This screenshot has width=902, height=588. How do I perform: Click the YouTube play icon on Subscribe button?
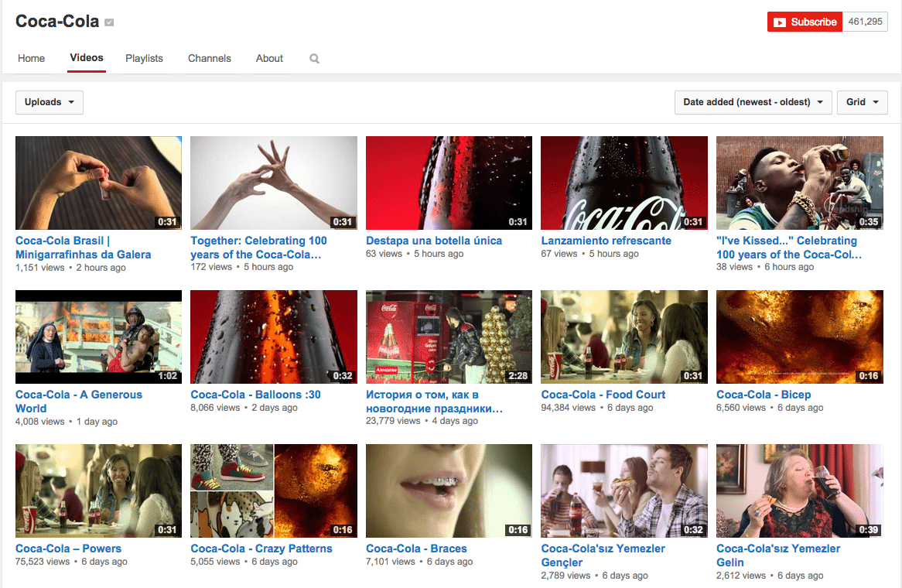click(781, 22)
